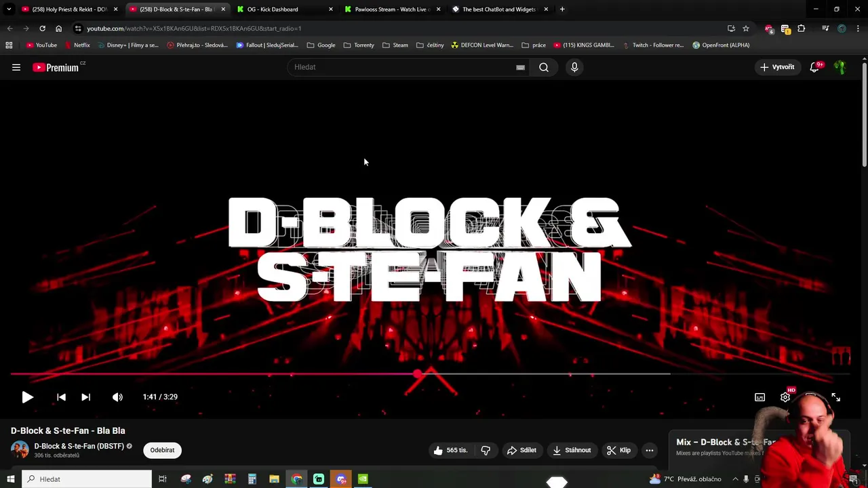
Task: Open a new browser tab
Action: [562, 9]
